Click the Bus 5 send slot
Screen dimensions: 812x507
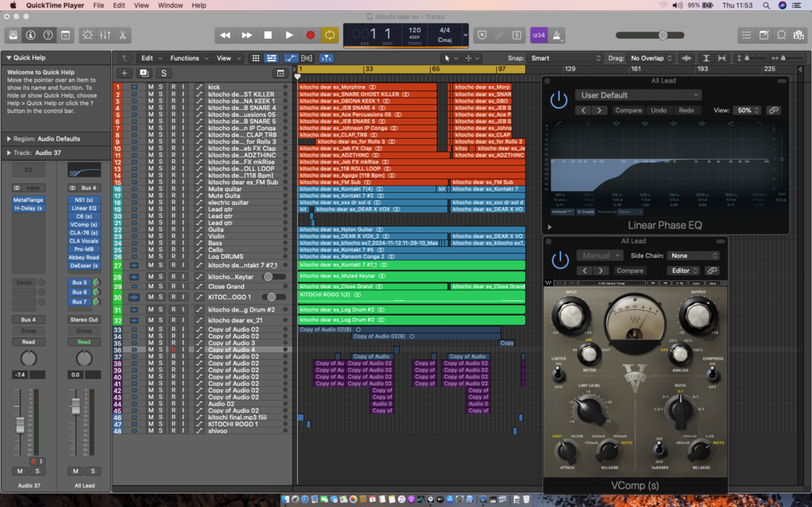click(x=80, y=283)
